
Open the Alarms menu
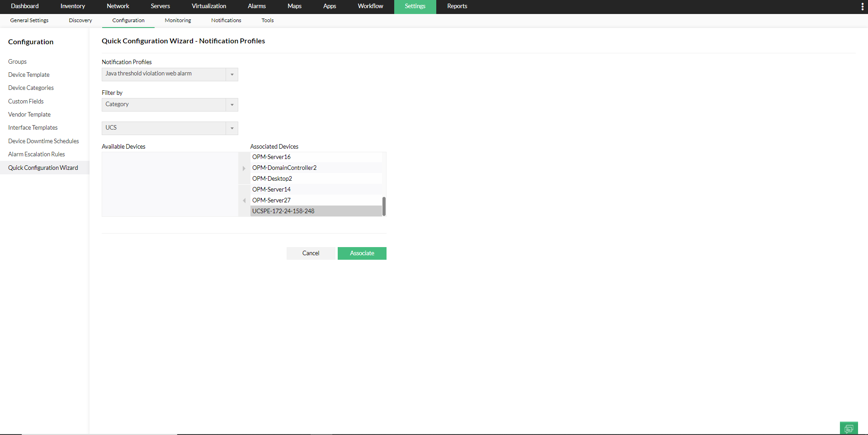click(256, 6)
